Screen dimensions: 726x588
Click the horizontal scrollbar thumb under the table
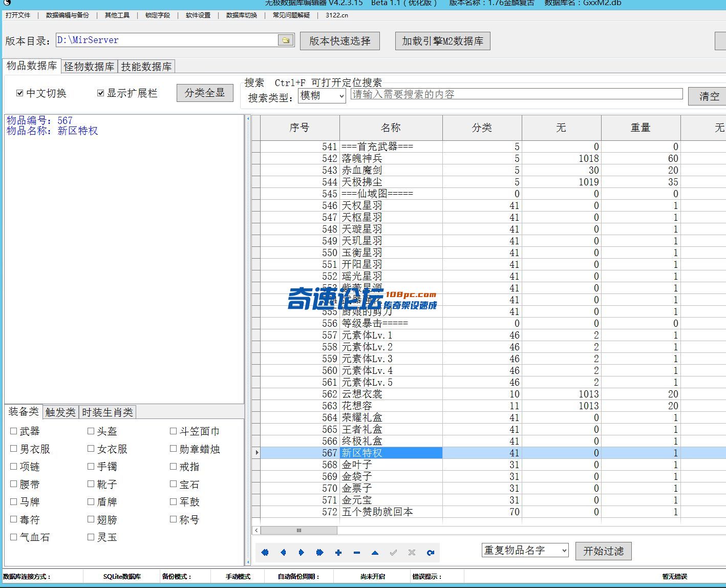pos(300,530)
